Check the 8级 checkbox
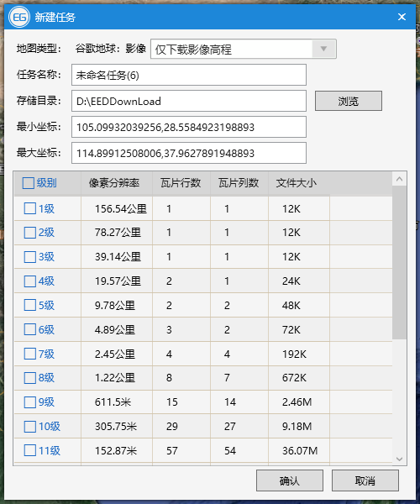The height and width of the screenshot is (504, 420). (30, 378)
